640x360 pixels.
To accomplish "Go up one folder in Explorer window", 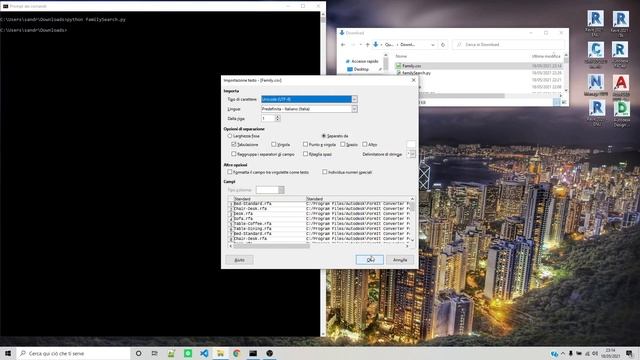I will pyautogui.click(x=367, y=44).
